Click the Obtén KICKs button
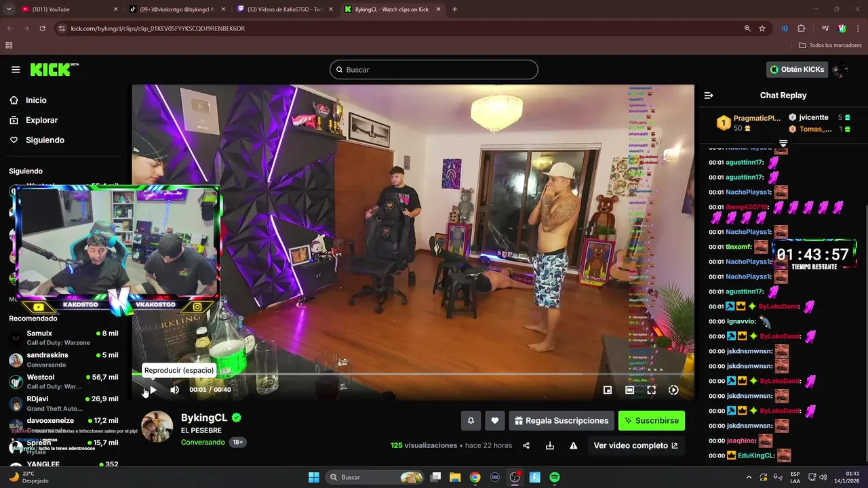The width and height of the screenshot is (868, 488). pos(797,69)
